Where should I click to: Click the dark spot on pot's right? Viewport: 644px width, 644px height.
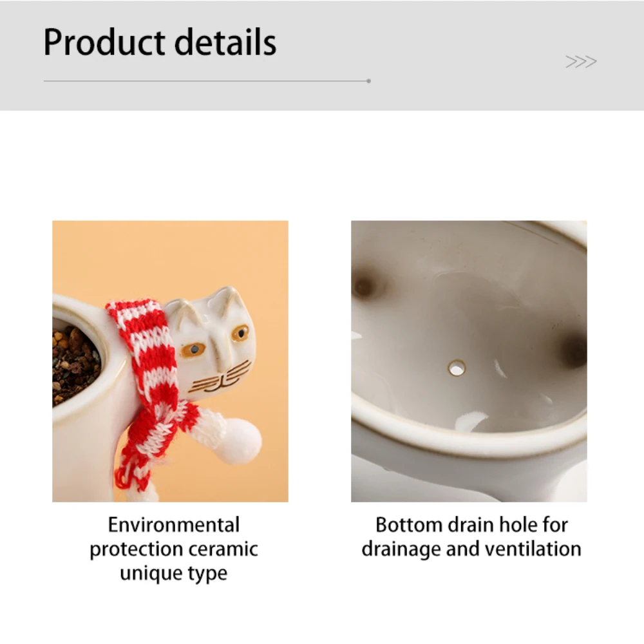[x=575, y=352]
